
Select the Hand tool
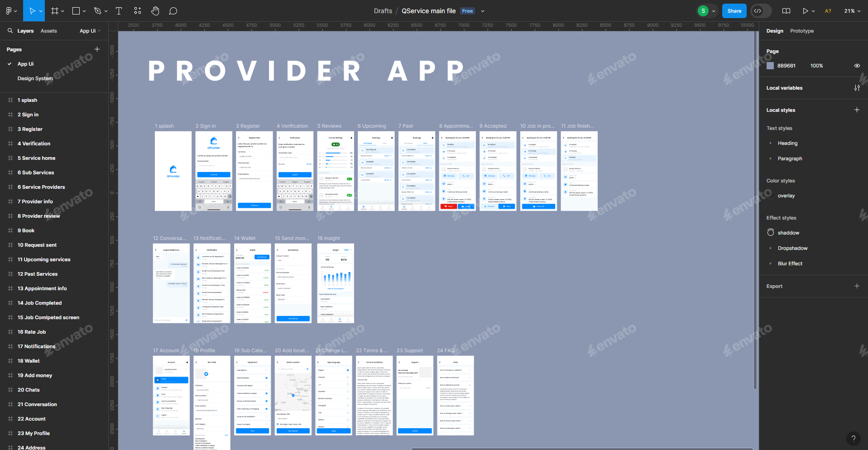coord(155,10)
